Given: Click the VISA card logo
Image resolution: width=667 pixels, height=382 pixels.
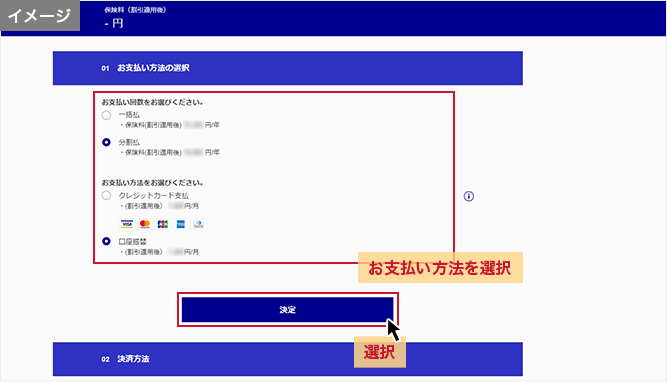Looking at the screenshot, I should pos(127,224).
